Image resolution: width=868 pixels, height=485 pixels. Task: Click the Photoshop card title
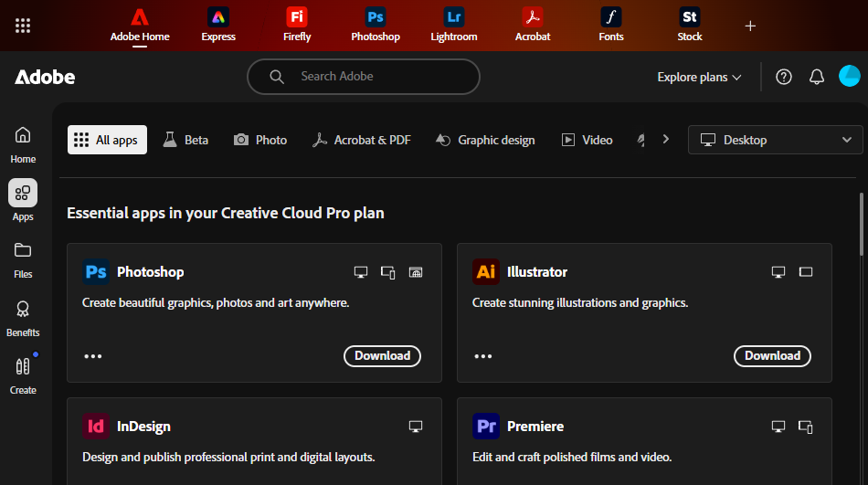coord(151,272)
